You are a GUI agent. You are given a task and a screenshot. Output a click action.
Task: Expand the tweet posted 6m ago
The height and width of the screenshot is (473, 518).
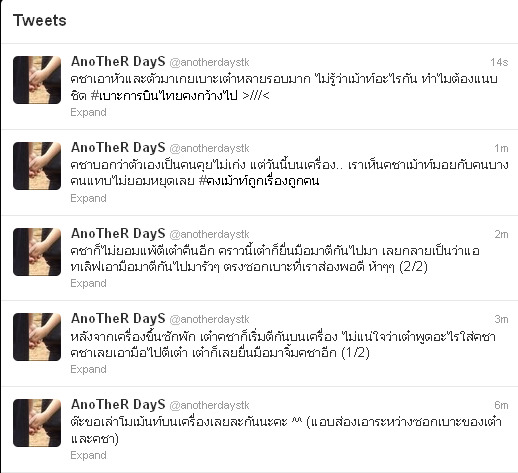click(88, 455)
